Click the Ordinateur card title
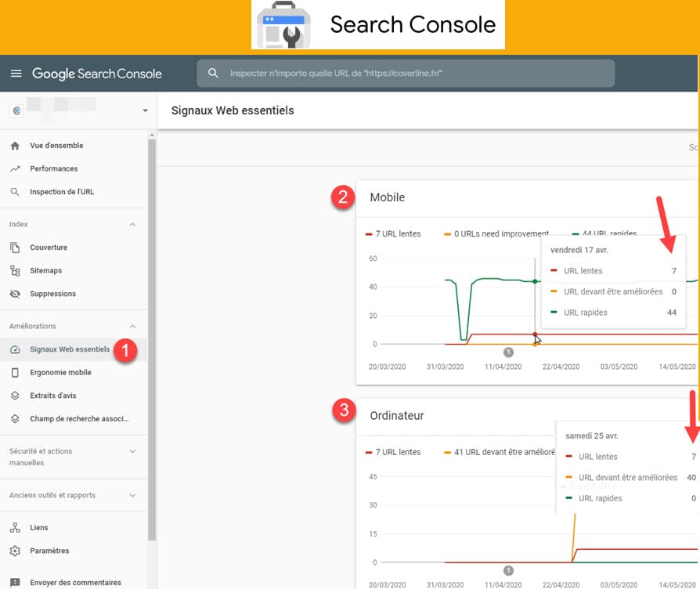Screen dimensions: 700x589 click(x=397, y=416)
